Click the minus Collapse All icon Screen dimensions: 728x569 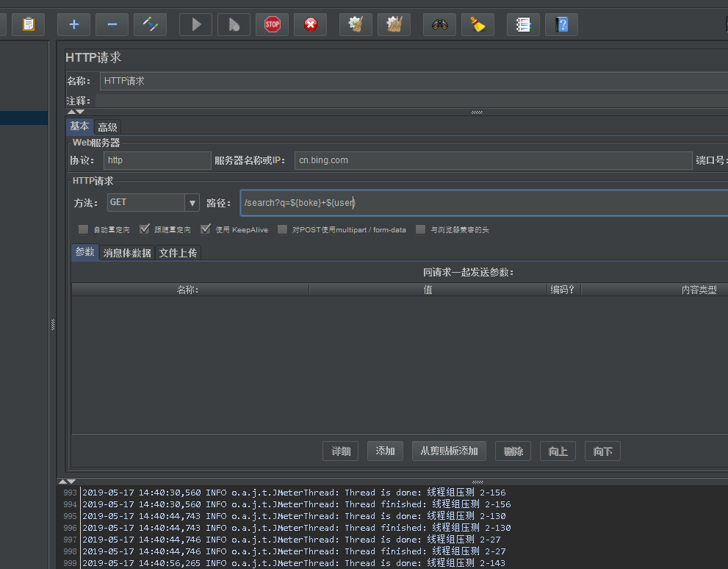[x=112, y=24]
